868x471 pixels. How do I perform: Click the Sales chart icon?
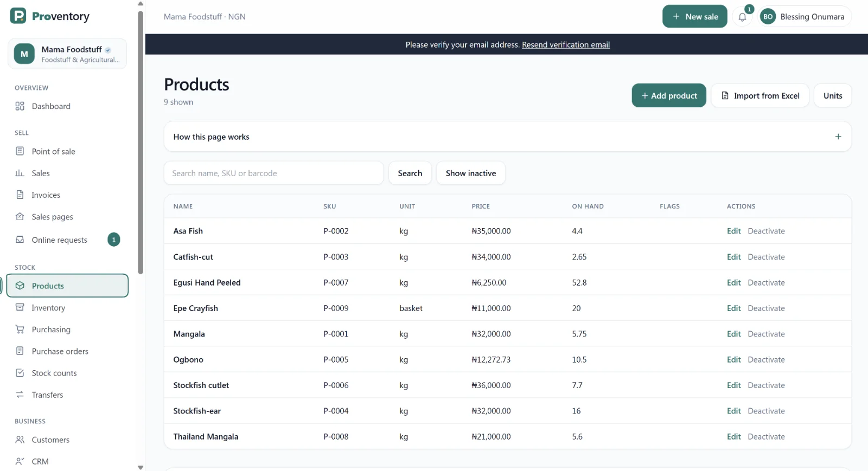(x=20, y=173)
